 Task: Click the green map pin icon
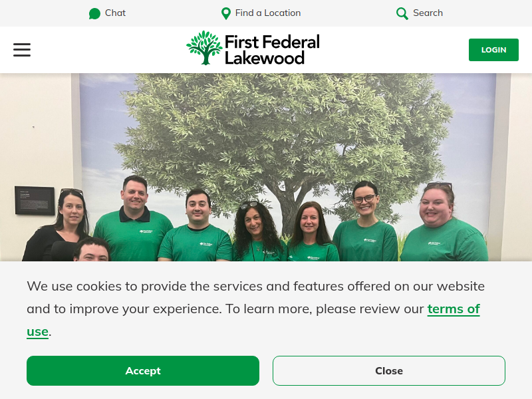(x=226, y=13)
